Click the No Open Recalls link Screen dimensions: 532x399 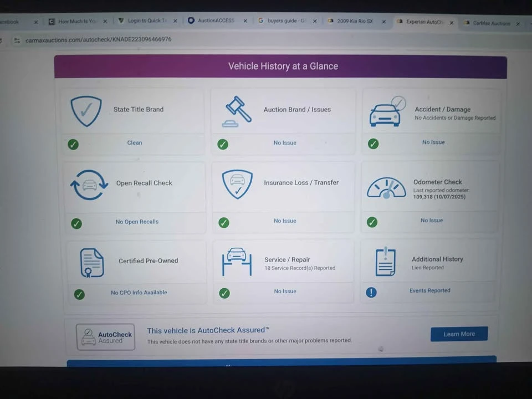pyautogui.click(x=137, y=222)
